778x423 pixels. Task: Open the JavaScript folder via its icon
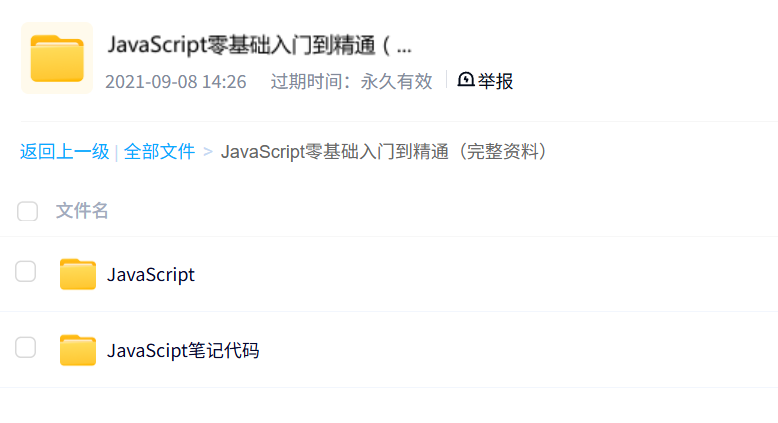pyautogui.click(x=77, y=274)
